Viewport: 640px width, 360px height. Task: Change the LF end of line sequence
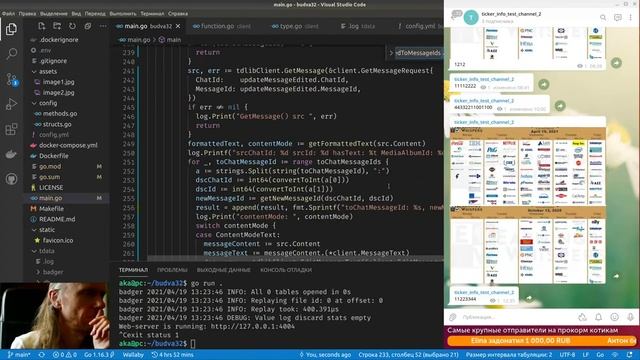tap(586, 355)
